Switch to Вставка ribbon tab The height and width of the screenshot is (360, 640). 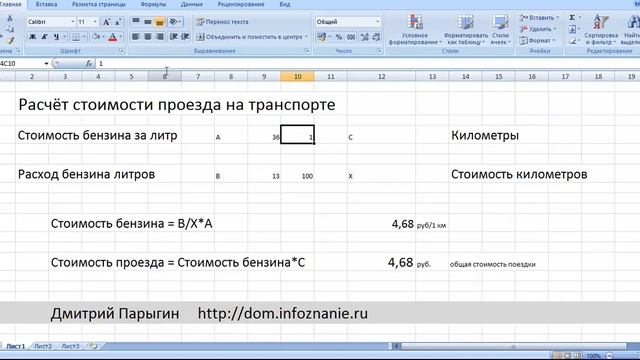(46, 4)
